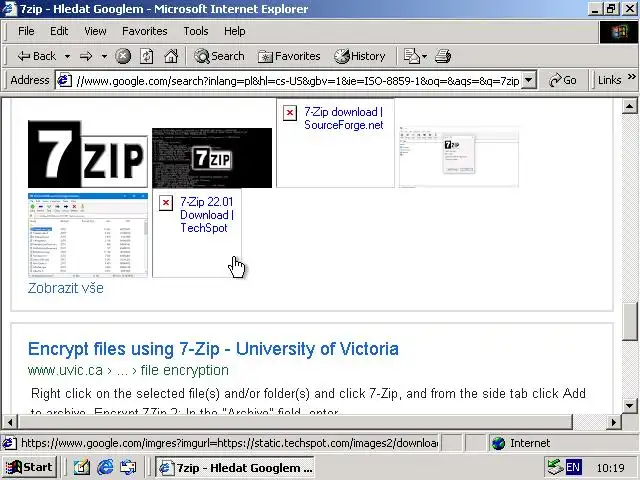The image size is (640, 480).
Task: Click broken image icon beside SourceForge.net link
Action: point(290,113)
